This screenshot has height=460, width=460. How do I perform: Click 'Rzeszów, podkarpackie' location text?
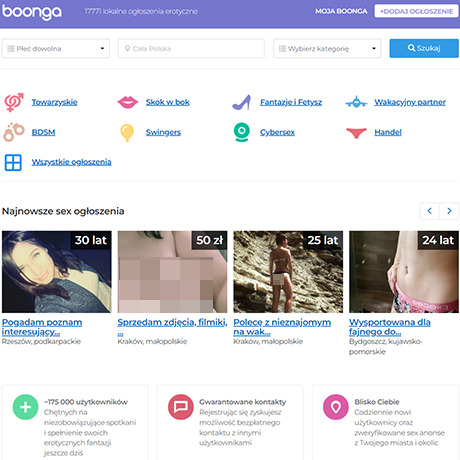41,341
